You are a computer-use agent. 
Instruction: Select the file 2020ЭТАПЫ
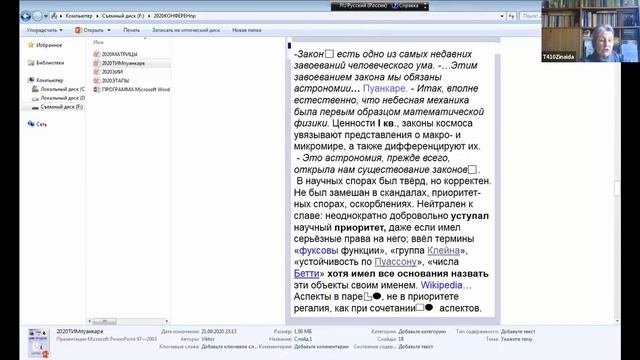116,80
